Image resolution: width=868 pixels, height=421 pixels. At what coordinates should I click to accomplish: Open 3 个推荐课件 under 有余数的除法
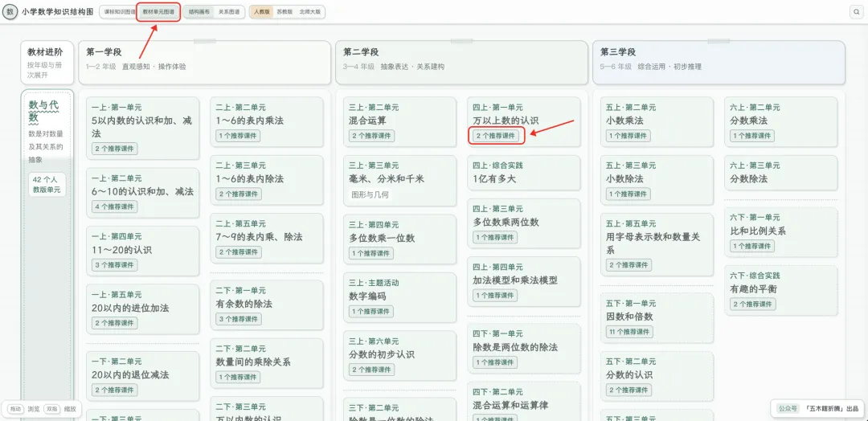(239, 319)
